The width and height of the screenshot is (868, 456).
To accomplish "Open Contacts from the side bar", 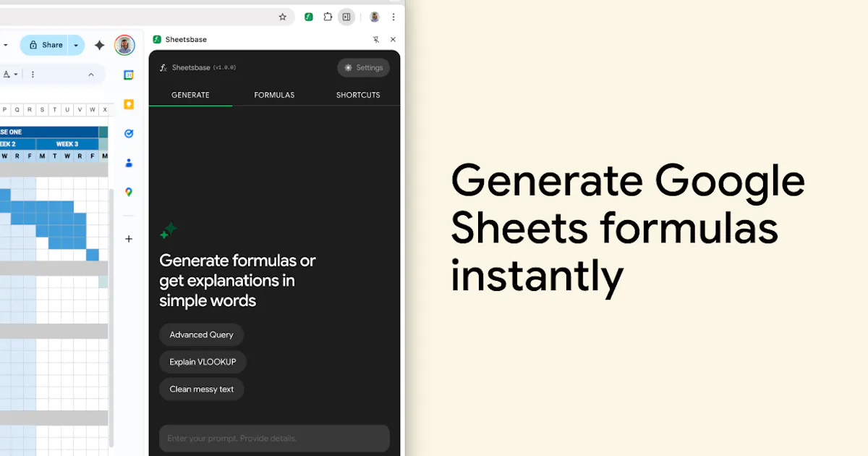I will click(x=129, y=163).
